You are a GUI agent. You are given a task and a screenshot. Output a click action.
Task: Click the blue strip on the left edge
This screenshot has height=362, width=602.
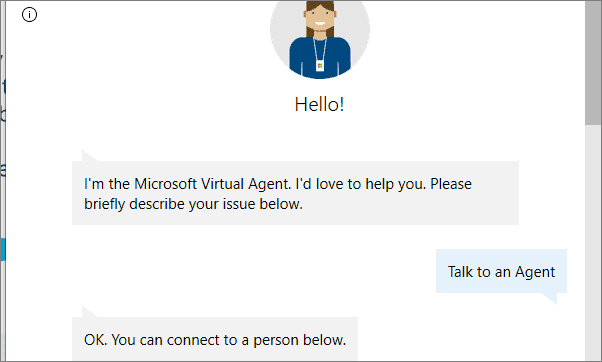click(x=3, y=249)
